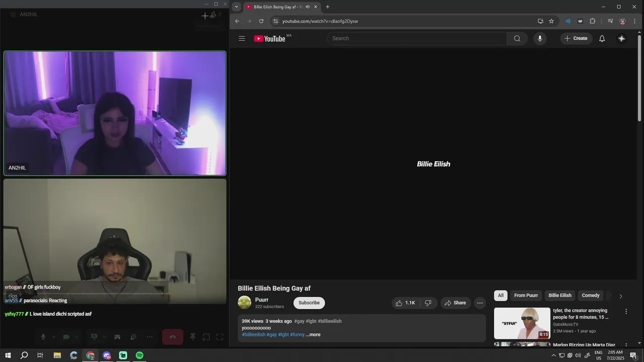Like the video with 1.1K likes
Image resolution: width=644 pixels, height=362 pixels.
[406, 303]
